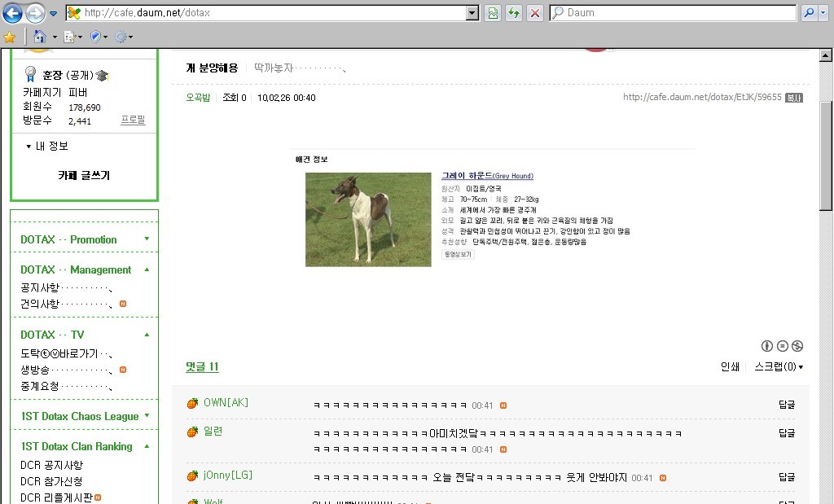Click 카페 글쓰기 button

(84, 175)
